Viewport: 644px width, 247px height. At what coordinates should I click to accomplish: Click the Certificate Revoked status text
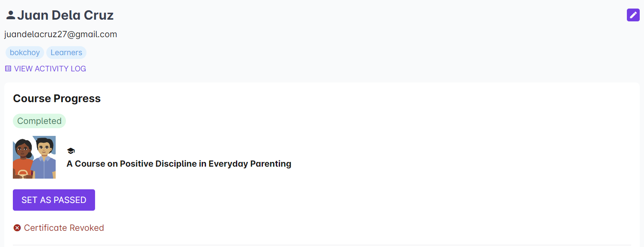point(64,228)
